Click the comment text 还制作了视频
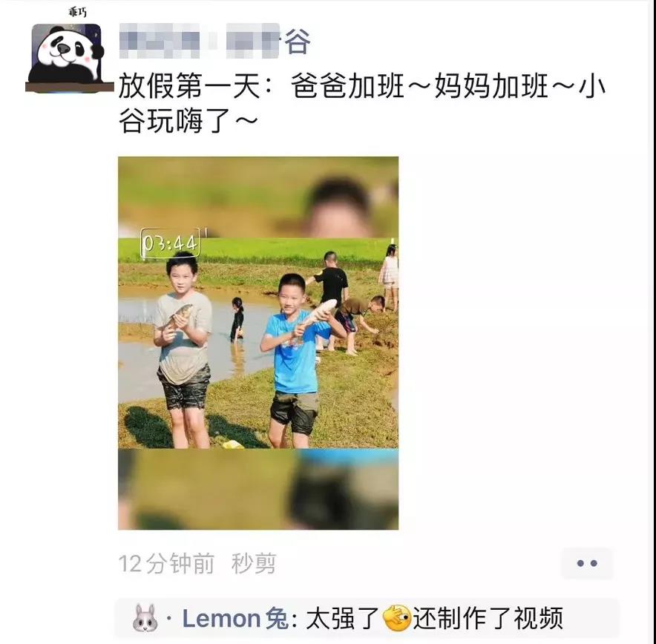 click(488, 619)
